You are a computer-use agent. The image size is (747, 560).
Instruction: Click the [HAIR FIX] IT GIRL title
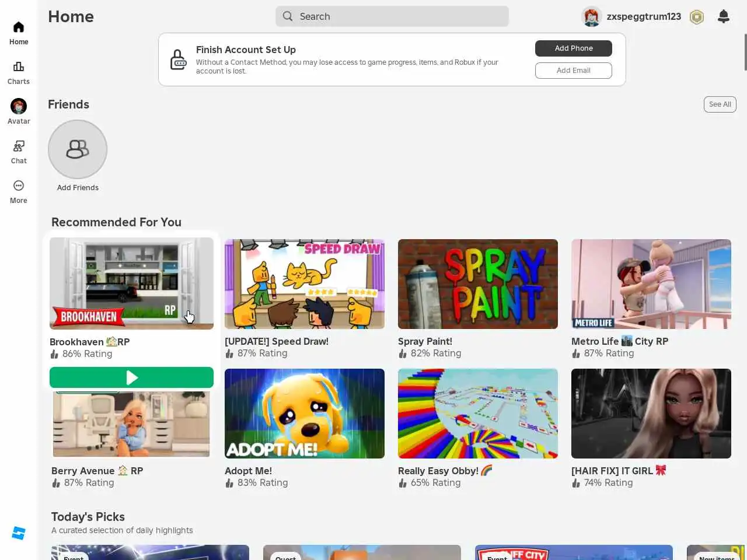619,471
